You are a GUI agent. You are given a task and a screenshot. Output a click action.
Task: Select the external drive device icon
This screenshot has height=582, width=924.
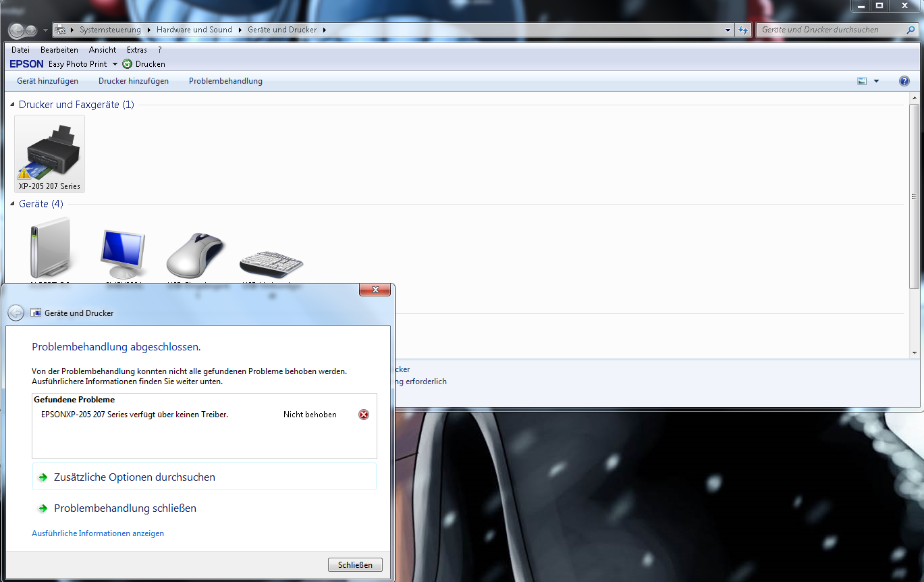pyautogui.click(x=49, y=248)
